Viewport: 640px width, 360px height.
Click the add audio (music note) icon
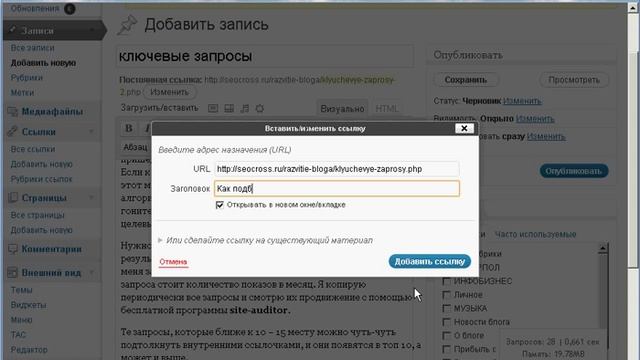coord(244,108)
